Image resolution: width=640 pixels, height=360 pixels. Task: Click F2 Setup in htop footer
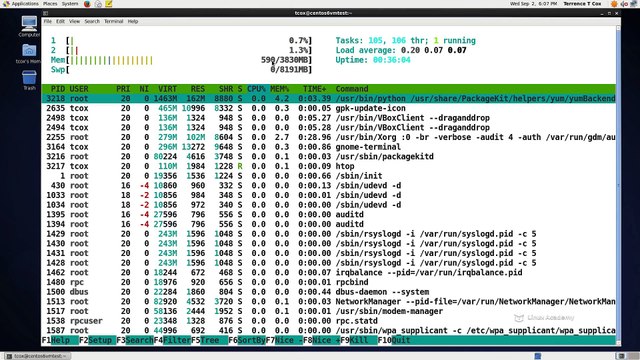point(98,340)
